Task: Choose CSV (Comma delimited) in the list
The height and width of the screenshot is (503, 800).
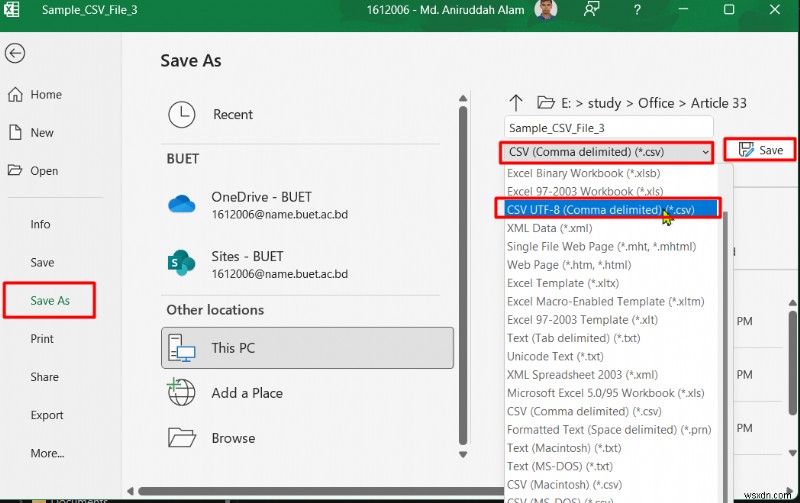Action: coord(584,412)
